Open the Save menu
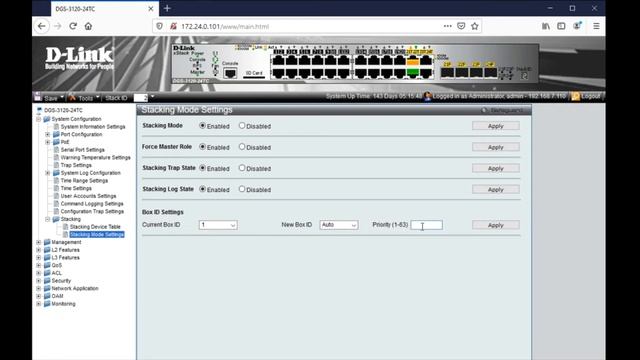 pyautogui.click(x=49, y=98)
